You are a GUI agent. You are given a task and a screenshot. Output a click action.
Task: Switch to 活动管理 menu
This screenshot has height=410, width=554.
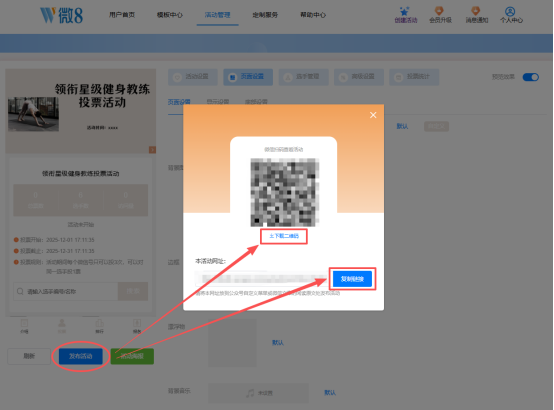[x=217, y=15]
